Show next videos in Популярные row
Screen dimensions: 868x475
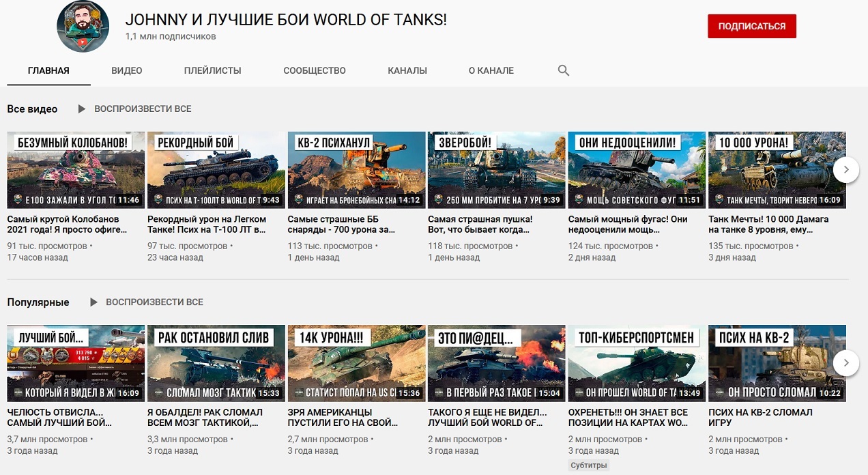tap(846, 363)
